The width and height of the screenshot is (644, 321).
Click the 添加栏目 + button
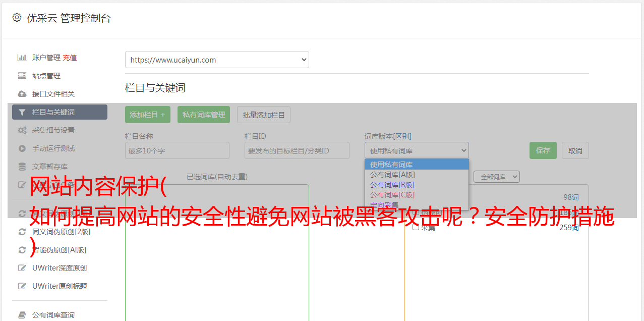pyautogui.click(x=148, y=115)
